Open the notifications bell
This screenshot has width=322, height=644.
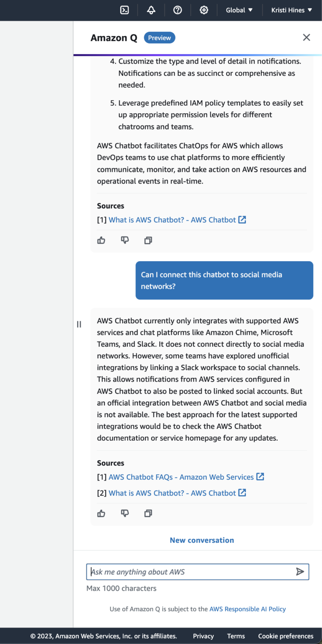click(151, 10)
